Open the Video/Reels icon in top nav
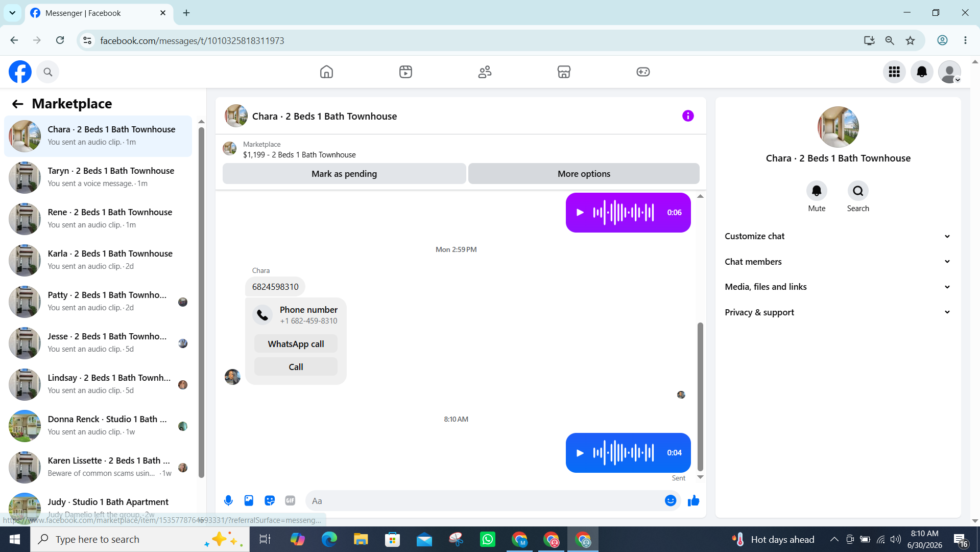Image resolution: width=980 pixels, height=552 pixels. 405,72
